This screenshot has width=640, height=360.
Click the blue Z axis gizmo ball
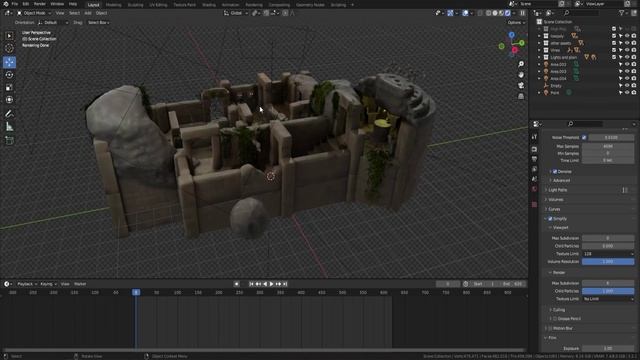pyautogui.click(x=511, y=35)
